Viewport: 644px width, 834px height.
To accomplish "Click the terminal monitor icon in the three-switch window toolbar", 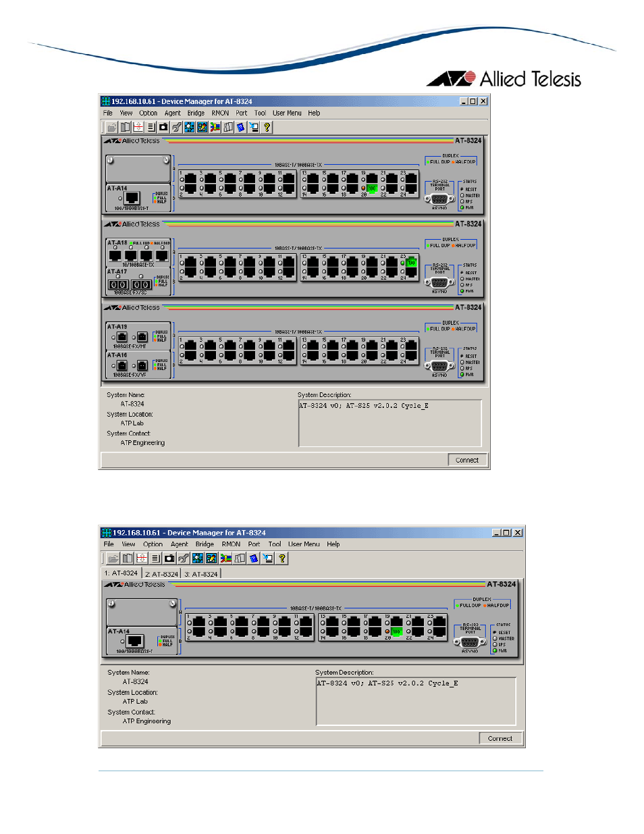I will tap(254, 127).
